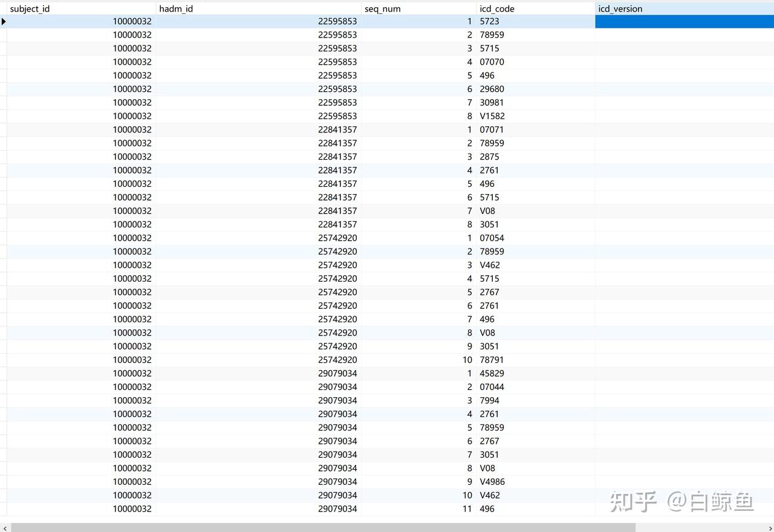Click the subject_id column header
Screen dimensions: 774x532
[x=81, y=8]
